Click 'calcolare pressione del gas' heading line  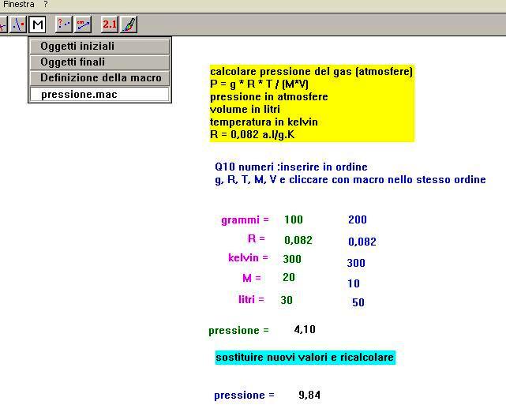pyautogui.click(x=311, y=71)
